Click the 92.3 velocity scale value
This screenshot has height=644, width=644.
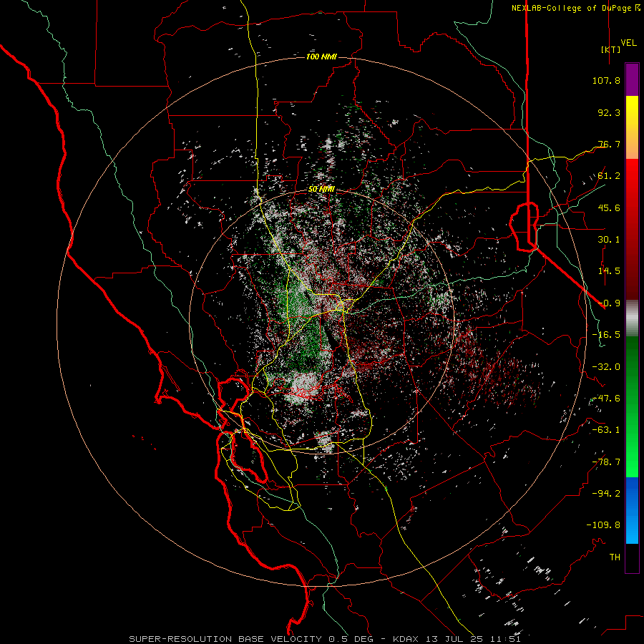tap(609, 112)
